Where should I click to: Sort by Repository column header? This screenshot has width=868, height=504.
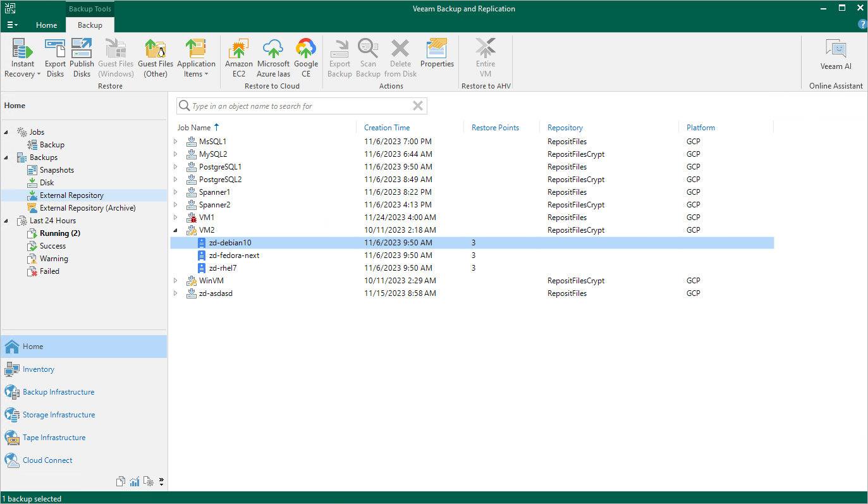pos(565,128)
